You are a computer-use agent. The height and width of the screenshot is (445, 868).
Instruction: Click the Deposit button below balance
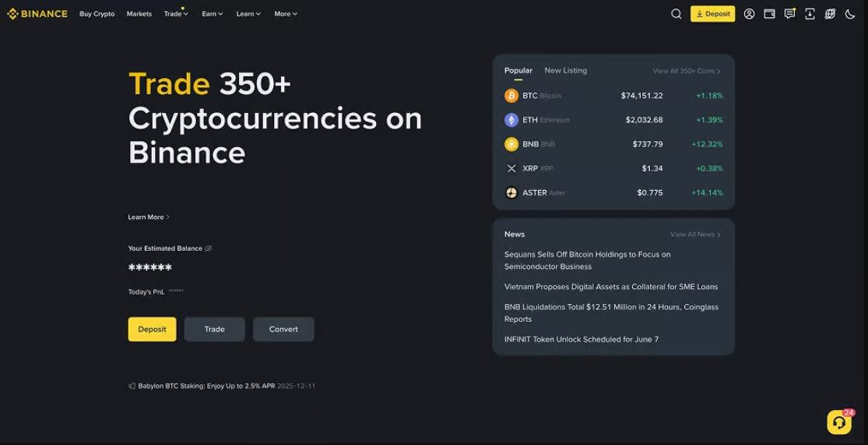click(153, 329)
